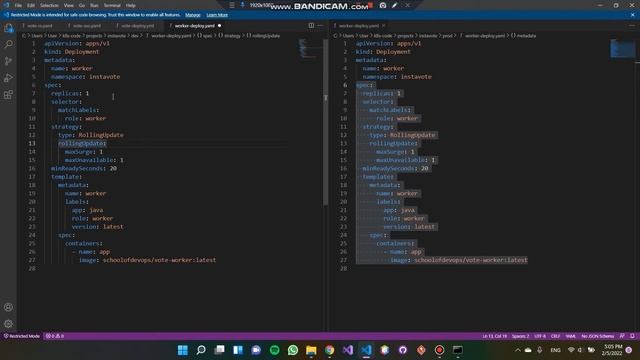640x360 pixels.
Task: Open the 'prod' breadcrumb in right editor
Action: [x=448, y=36]
